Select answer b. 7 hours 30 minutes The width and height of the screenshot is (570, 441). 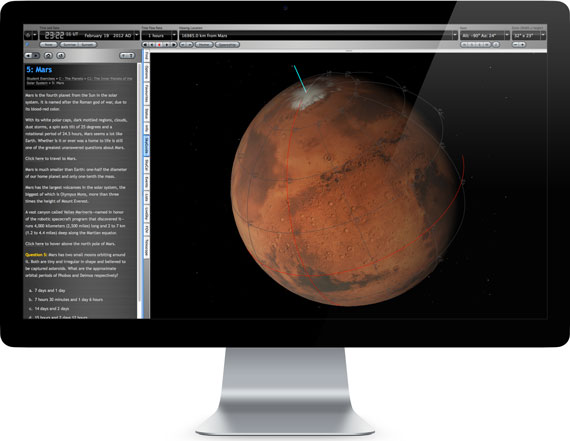pos(65,300)
